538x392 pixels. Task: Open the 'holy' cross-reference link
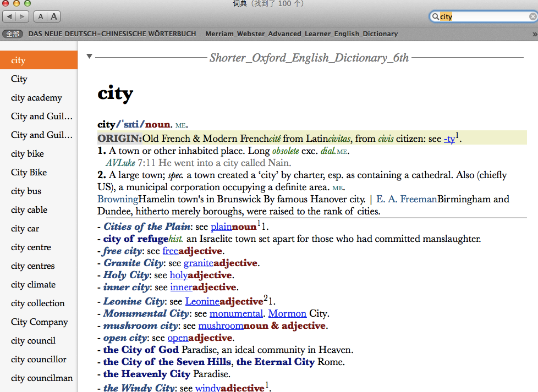pyautogui.click(x=179, y=275)
